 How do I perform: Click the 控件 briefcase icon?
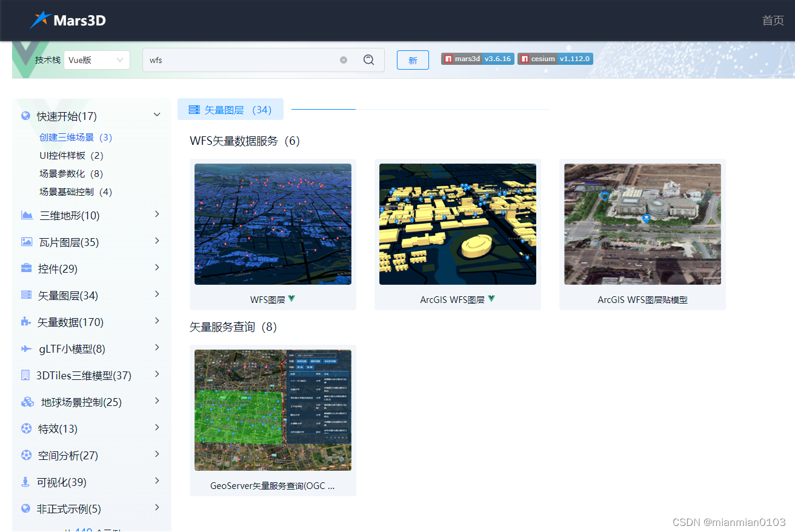coord(27,268)
